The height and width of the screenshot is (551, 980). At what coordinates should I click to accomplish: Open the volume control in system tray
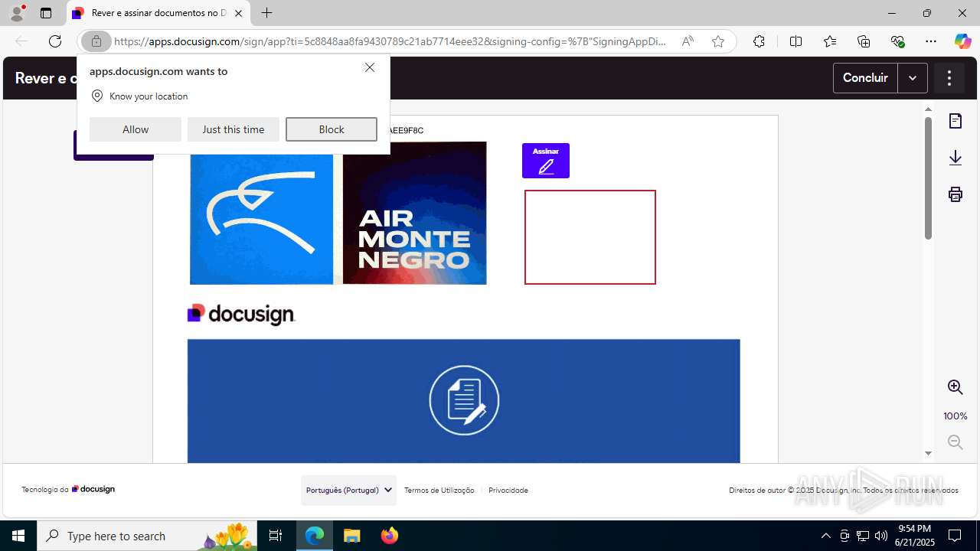880,536
